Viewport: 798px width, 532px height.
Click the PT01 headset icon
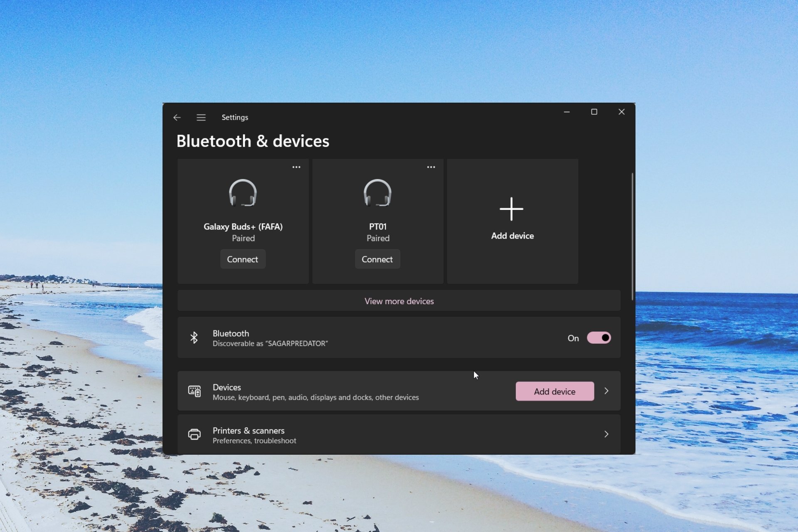[378, 193]
